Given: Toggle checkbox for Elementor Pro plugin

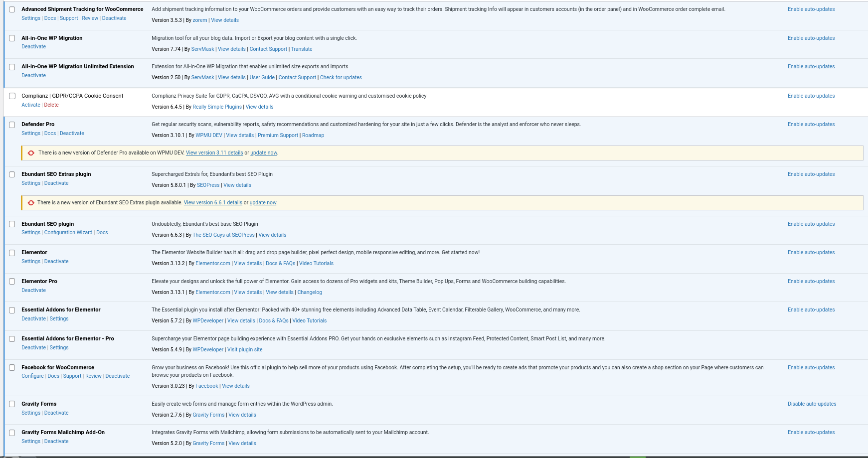Looking at the screenshot, I should pyautogui.click(x=12, y=282).
